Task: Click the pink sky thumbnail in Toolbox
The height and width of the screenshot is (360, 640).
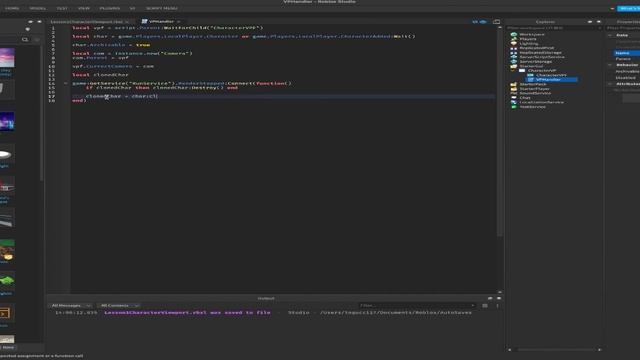Action: pos(7,58)
